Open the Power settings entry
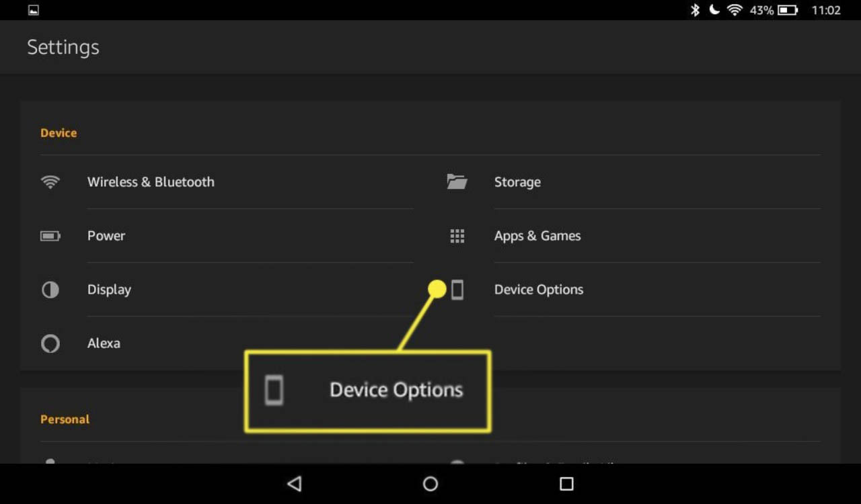This screenshot has width=861, height=504. (x=106, y=236)
